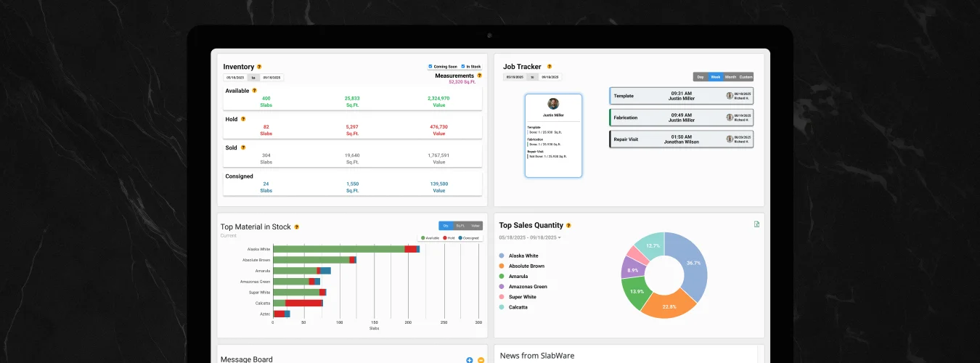Viewport: 980px width, 363px height.
Task: Open help icon beside Top Sales Quantity
Action: (x=568, y=225)
